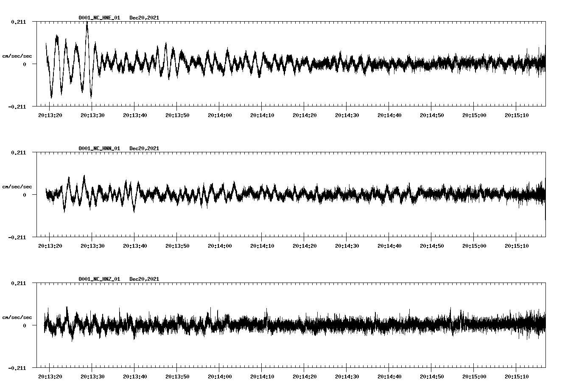The height and width of the screenshot is (392, 576).
Task: Click 20:13:20 time label under HNN plot
Action: pyautogui.click(x=50, y=246)
